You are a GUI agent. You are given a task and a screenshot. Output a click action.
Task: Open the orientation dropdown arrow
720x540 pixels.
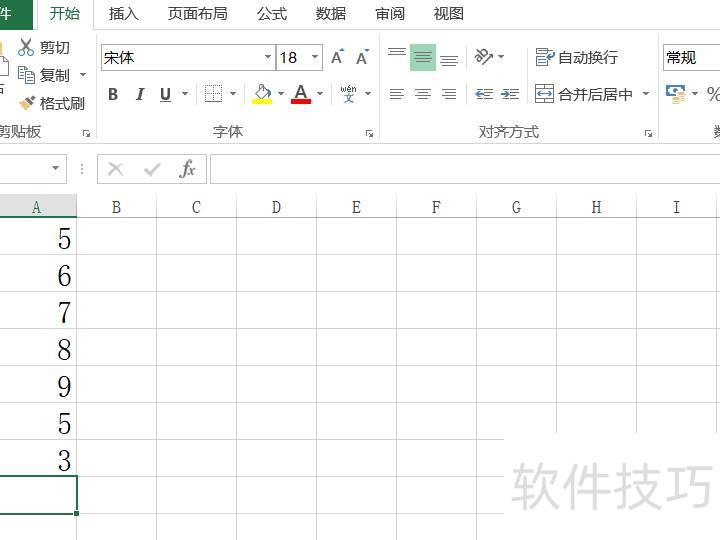click(501, 57)
